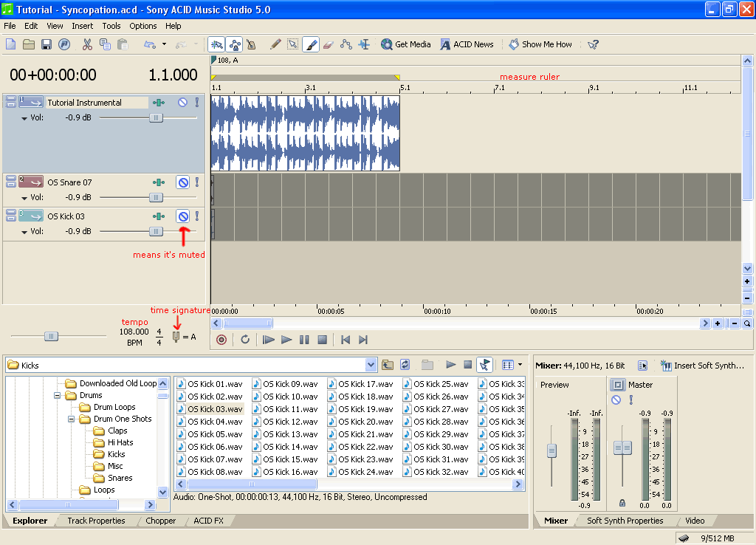Image resolution: width=756 pixels, height=545 pixels.
Task: Click the Show Me How button
Action: click(x=540, y=44)
